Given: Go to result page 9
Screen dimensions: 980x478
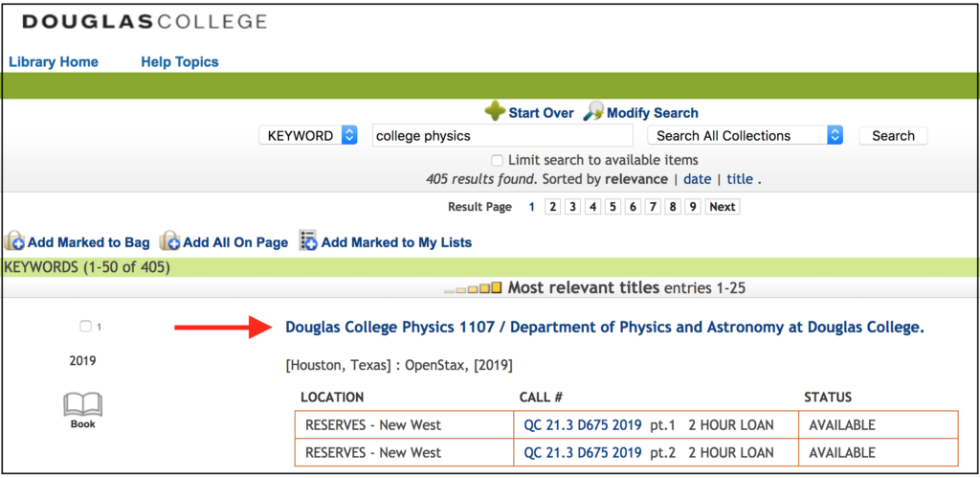Looking at the screenshot, I should point(693,207).
